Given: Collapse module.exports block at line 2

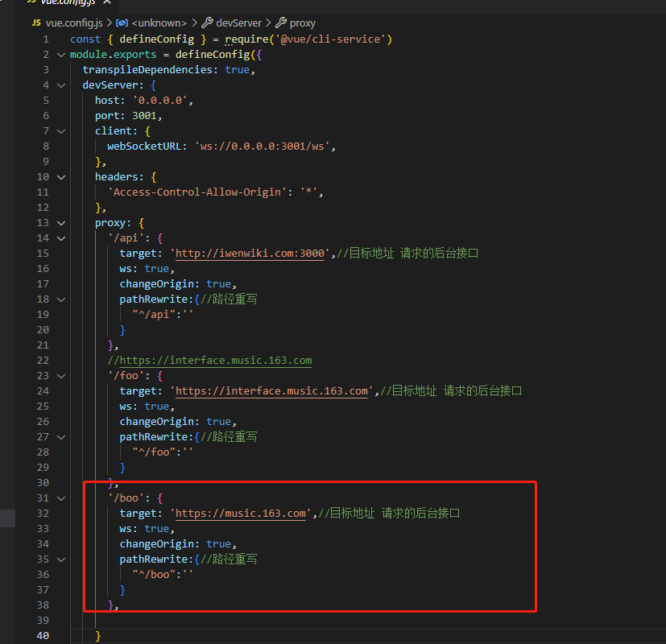Looking at the screenshot, I should (61, 55).
